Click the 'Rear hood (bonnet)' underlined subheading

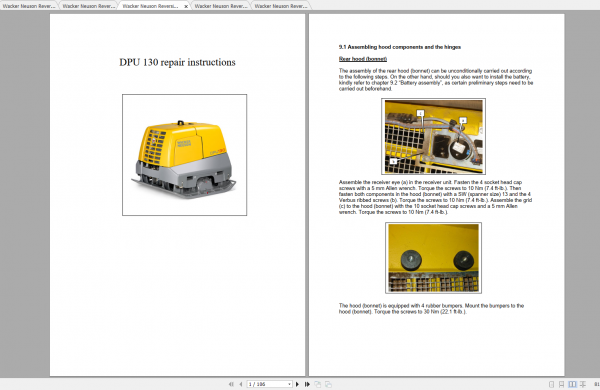pyautogui.click(x=363, y=59)
